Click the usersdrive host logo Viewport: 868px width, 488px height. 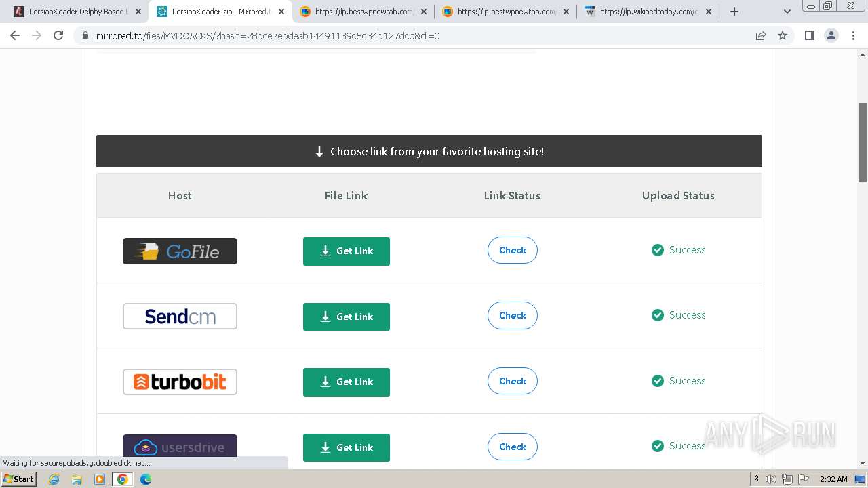(x=180, y=447)
